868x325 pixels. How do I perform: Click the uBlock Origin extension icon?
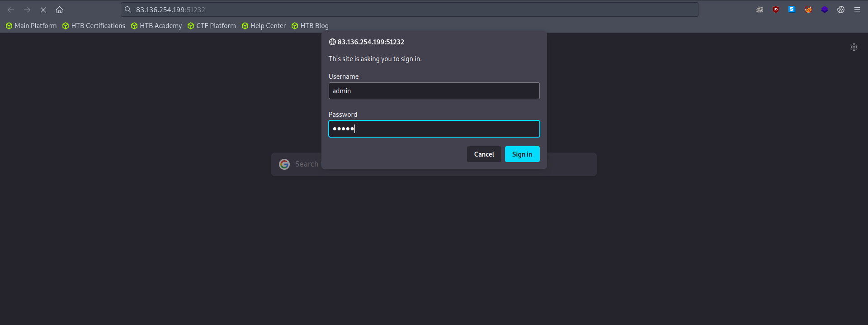(x=776, y=10)
